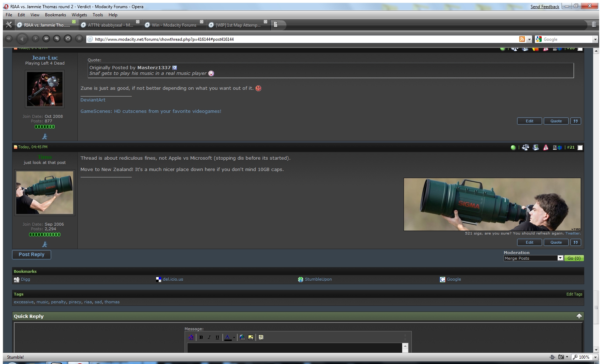Collapse the Quick Reply section arrow
This screenshot has width=602, height=364.
pos(579,316)
